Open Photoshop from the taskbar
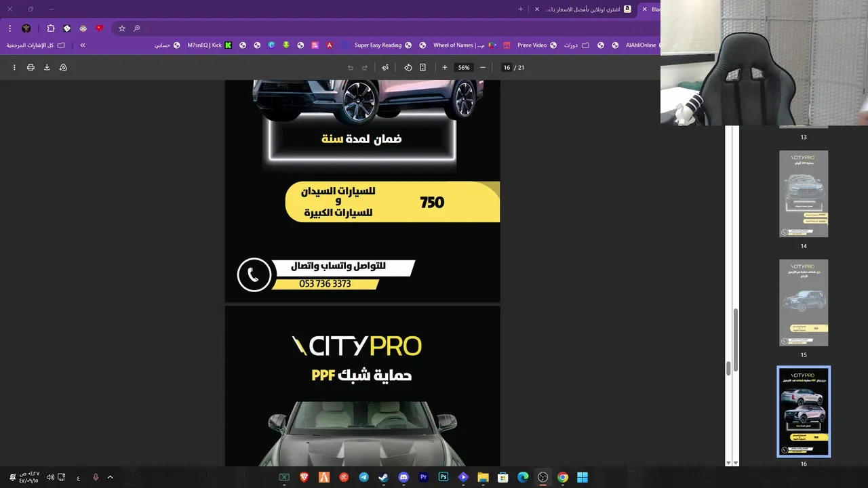Image resolution: width=868 pixels, height=488 pixels. [x=443, y=477]
